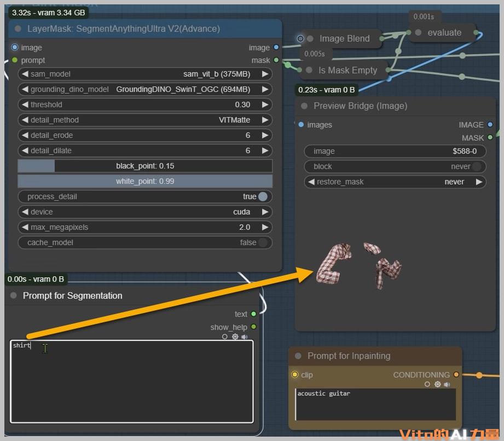This screenshot has width=504, height=441.
Task: Open the detail_method VITMatte selection list
Action: (145, 120)
